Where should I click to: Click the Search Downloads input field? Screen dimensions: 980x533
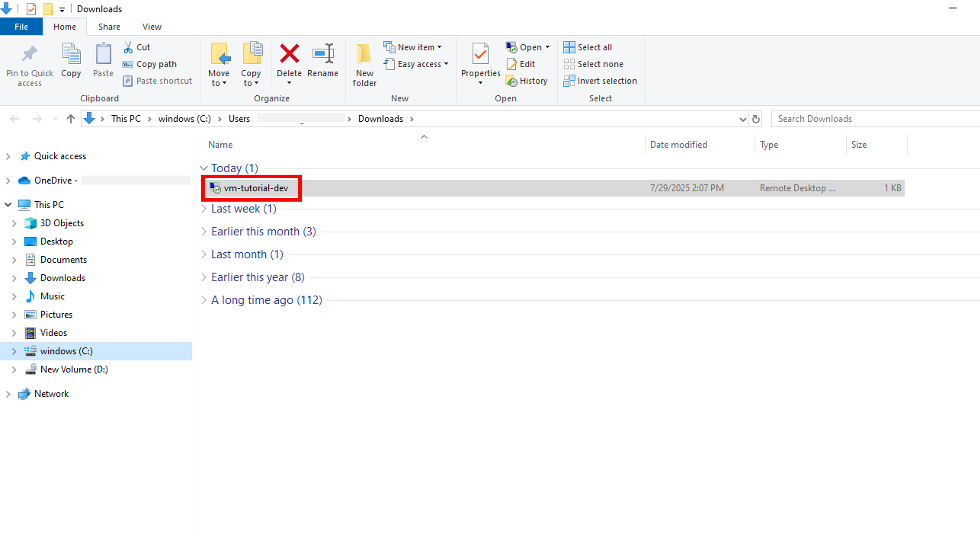tap(875, 119)
